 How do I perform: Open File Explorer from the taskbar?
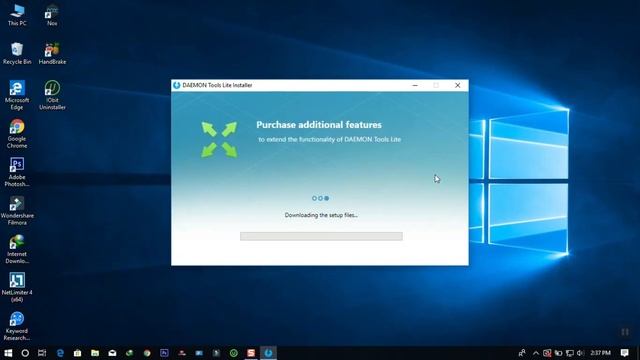95,353
